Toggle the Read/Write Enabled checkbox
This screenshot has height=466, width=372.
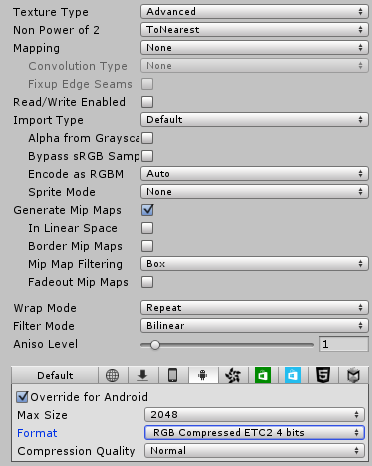point(147,102)
